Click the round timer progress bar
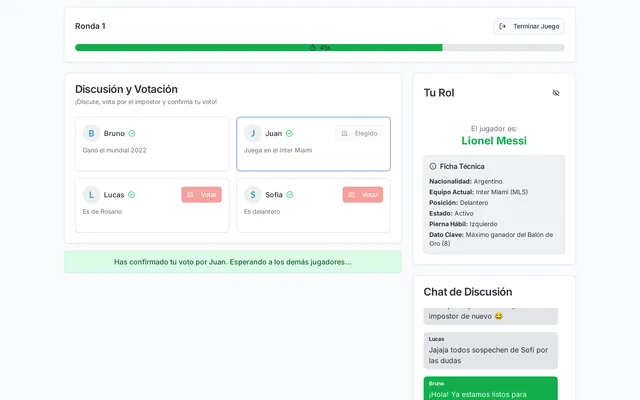This screenshot has height=400, width=640. 320,48
